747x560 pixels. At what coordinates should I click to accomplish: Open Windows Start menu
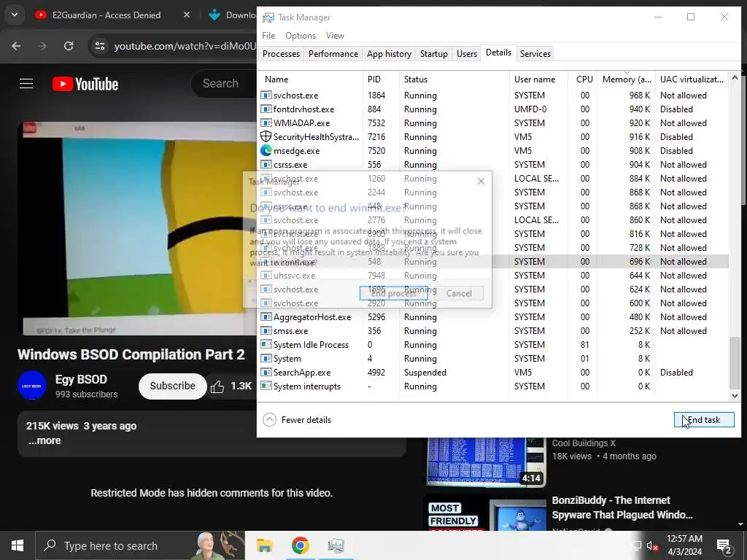coord(18,545)
